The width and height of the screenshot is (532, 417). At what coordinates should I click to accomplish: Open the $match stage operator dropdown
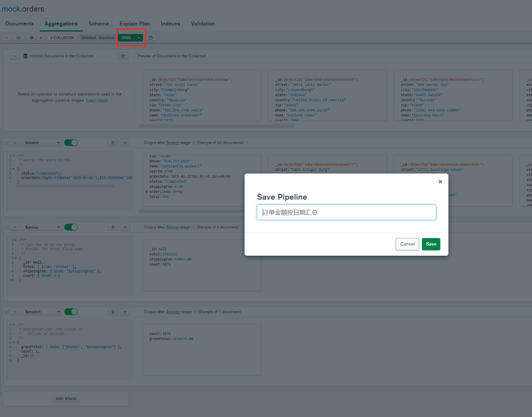click(42, 143)
